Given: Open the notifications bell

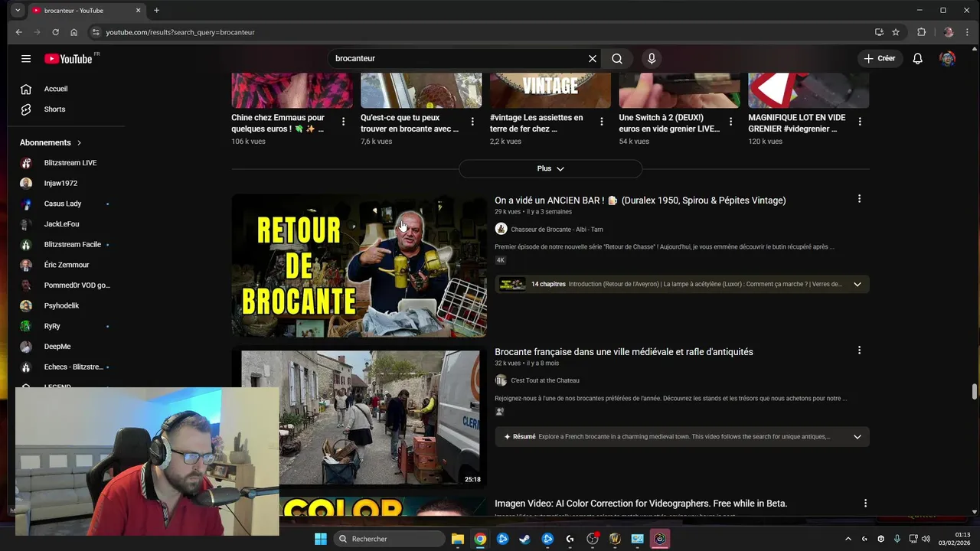Looking at the screenshot, I should pyautogui.click(x=917, y=59).
